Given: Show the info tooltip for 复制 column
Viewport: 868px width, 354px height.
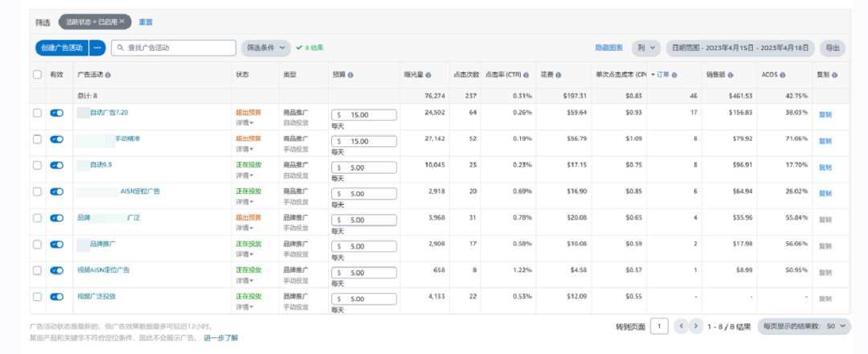Looking at the screenshot, I should click(834, 75).
